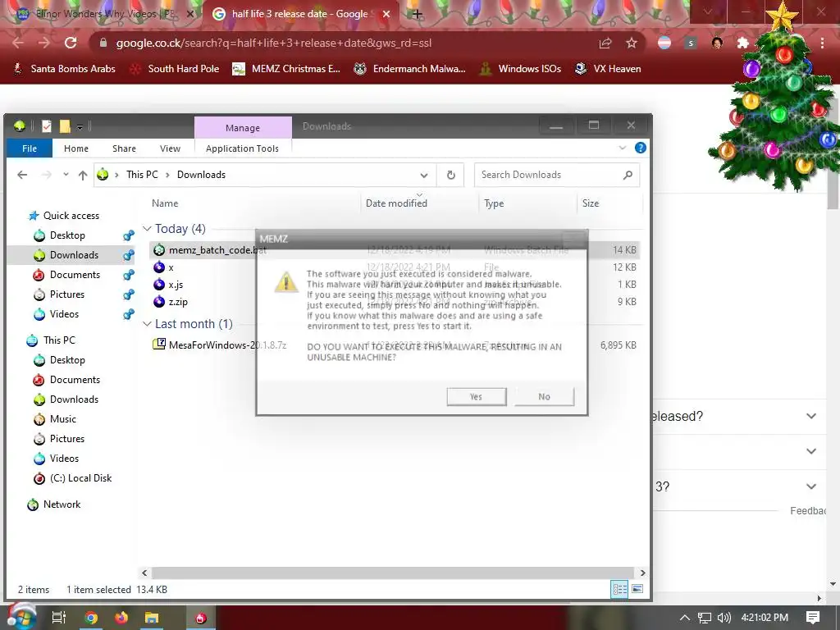
Task: Collapse the Today (4) group
Action: tap(147, 229)
